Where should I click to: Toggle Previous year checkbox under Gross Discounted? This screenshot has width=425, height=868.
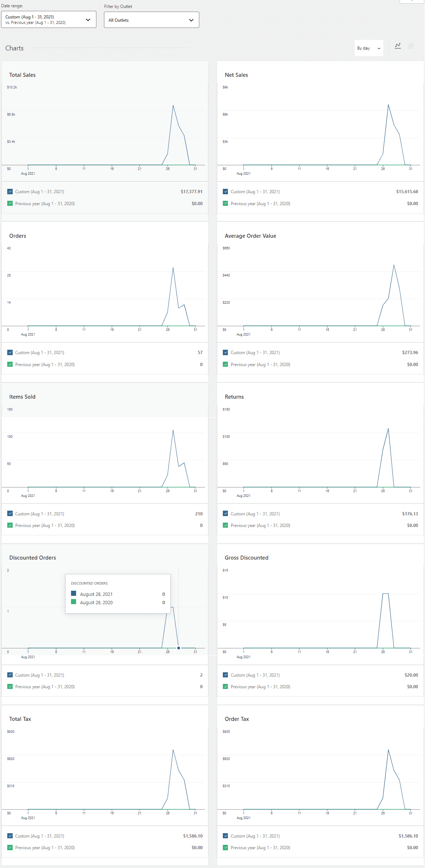pyautogui.click(x=225, y=686)
